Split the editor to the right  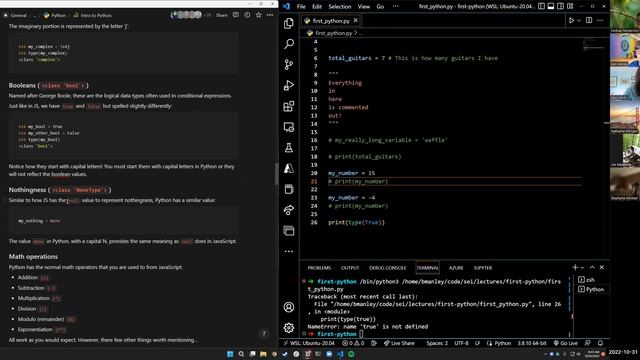(x=589, y=20)
